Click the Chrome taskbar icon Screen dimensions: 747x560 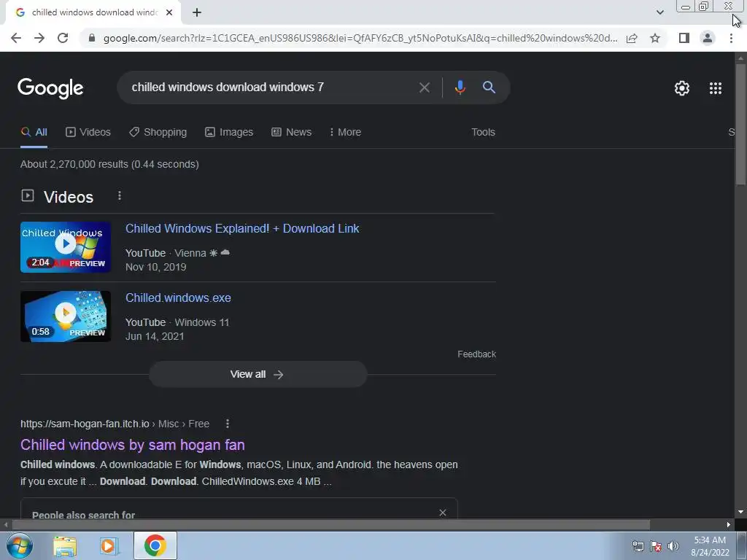(x=155, y=545)
